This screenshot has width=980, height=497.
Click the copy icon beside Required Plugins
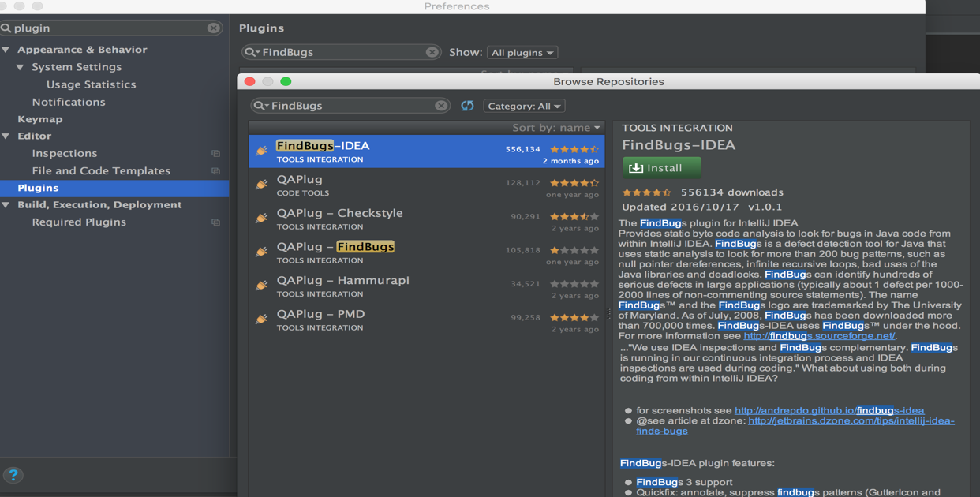(215, 222)
